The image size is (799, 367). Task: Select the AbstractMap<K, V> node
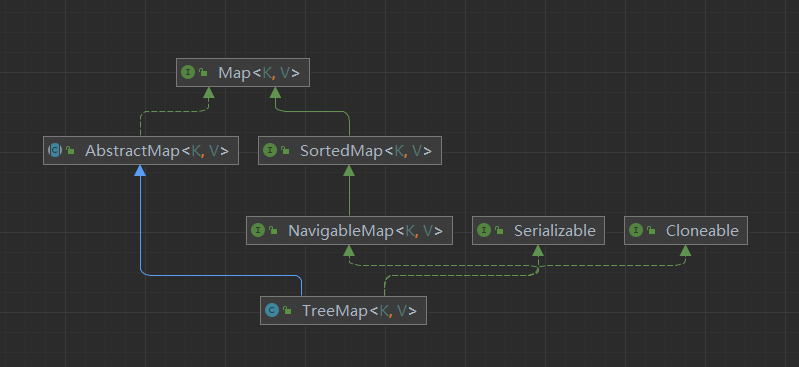(x=141, y=150)
